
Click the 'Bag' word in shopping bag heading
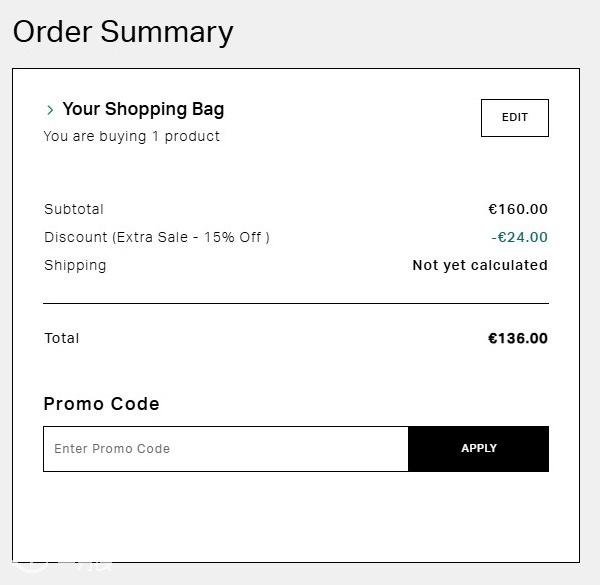click(x=208, y=110)
